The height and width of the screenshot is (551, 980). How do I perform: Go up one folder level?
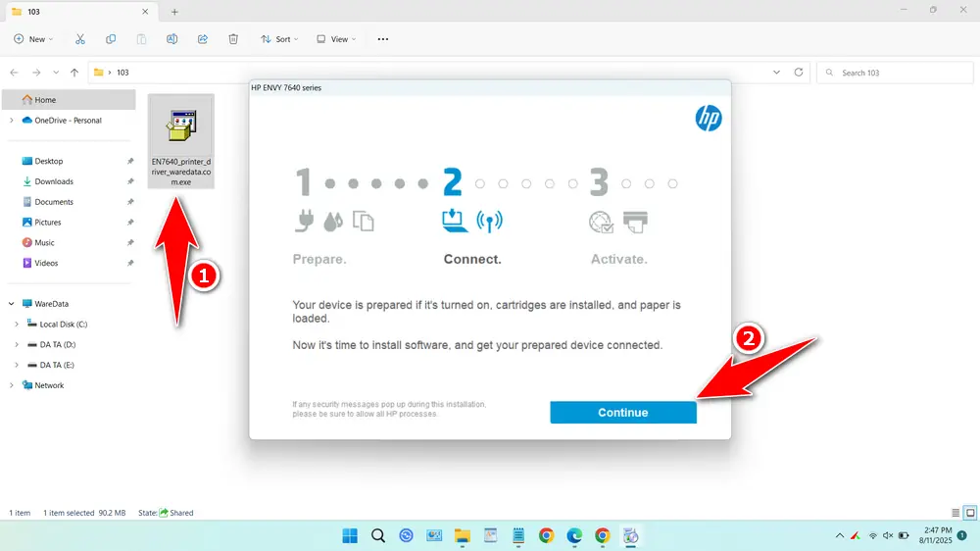[74, 73]
